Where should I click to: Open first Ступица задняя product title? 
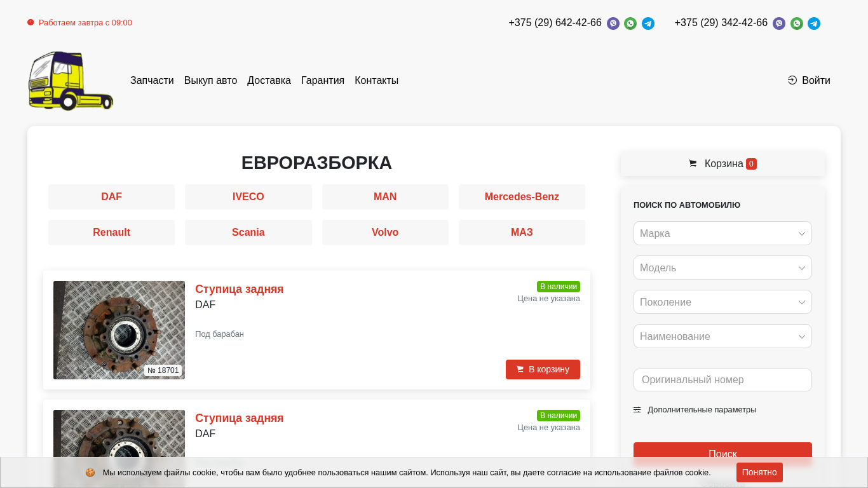(x=240, y=289)
